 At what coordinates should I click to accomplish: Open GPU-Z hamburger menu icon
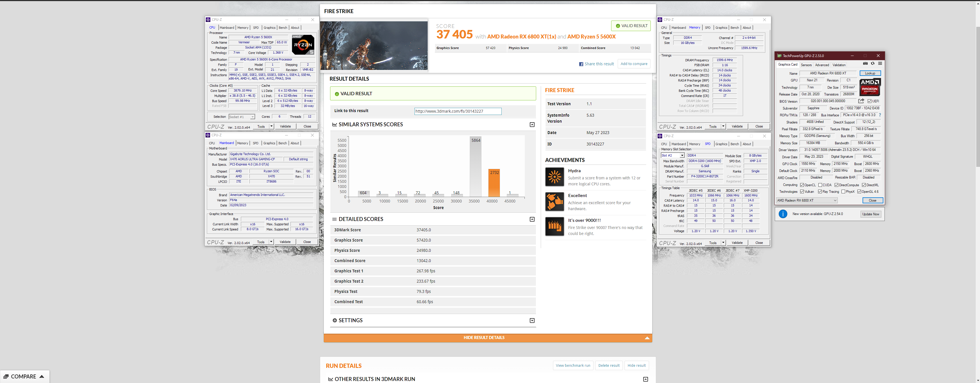click(x=880, y=64)
